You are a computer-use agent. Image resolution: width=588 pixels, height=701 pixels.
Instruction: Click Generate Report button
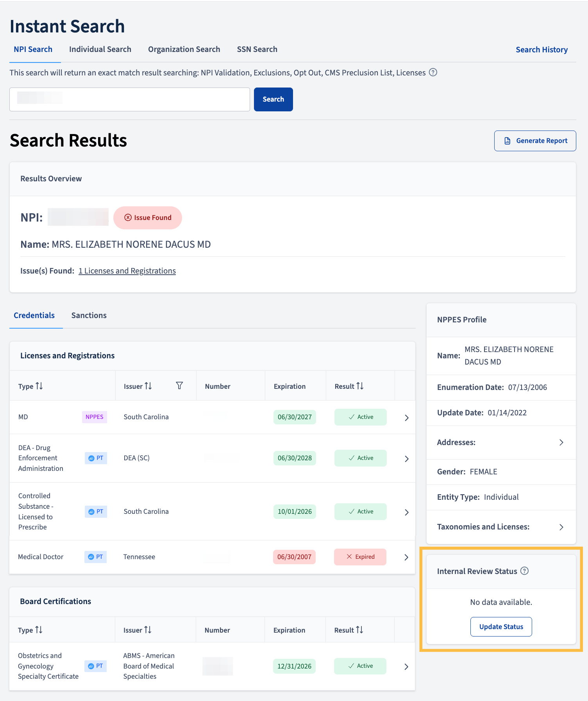[535, 141]
